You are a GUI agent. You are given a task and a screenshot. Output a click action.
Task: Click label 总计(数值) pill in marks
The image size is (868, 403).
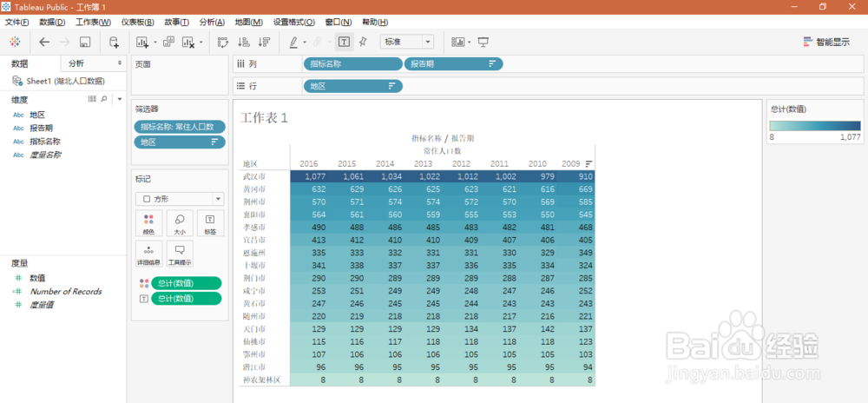coord(186,299)
